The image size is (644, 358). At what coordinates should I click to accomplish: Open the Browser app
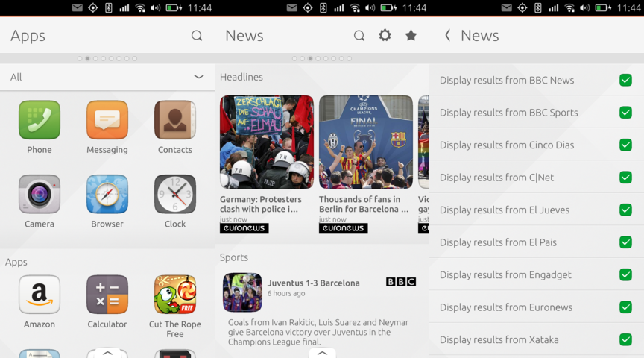[107, 194]
